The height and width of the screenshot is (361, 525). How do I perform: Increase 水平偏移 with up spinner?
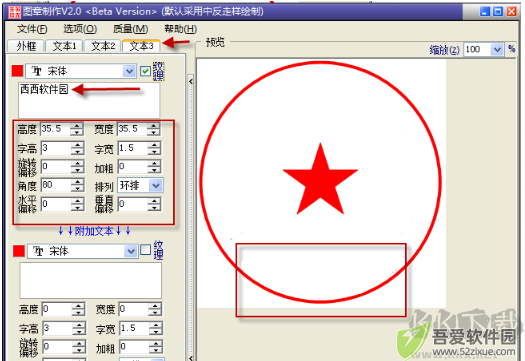point(78,201)
